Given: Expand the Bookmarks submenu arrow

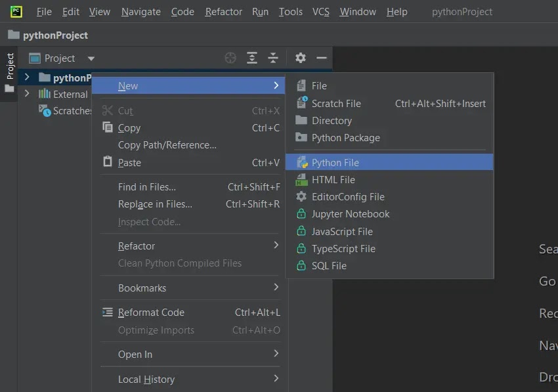Looking at the screenshot, I should coord(276,287).
